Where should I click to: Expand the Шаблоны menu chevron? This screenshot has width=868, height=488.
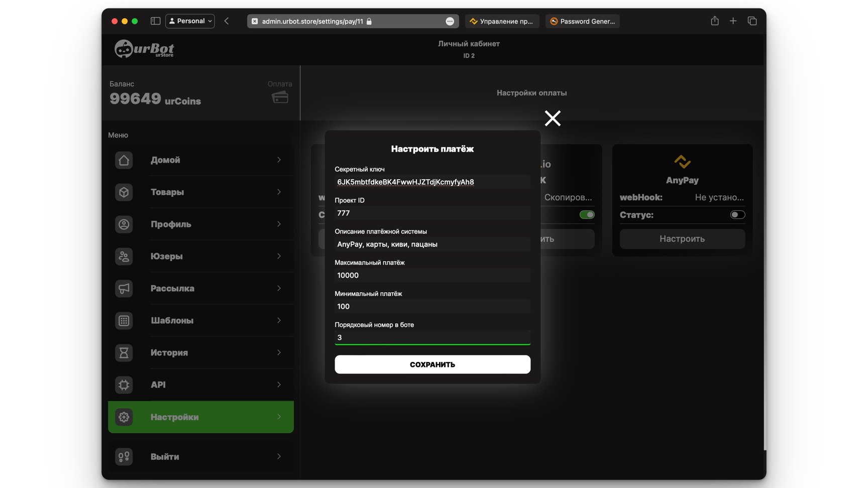click(x=279, y=321)
